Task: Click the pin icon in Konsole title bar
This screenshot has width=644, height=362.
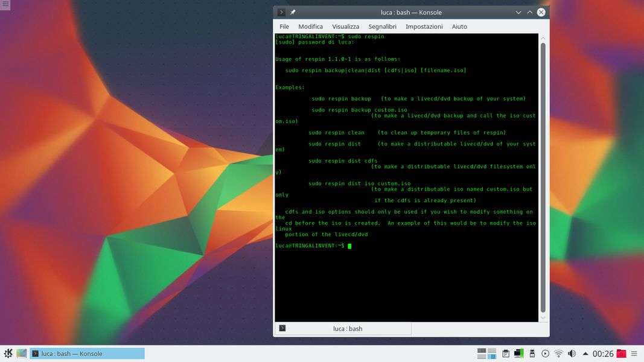Action: coord(293,12)
